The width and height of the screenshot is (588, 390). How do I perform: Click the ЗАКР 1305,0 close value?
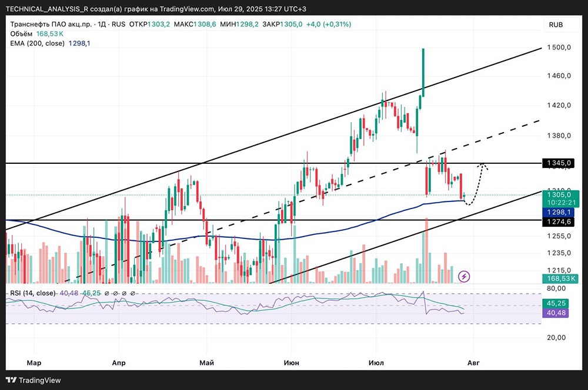(282, 24)
